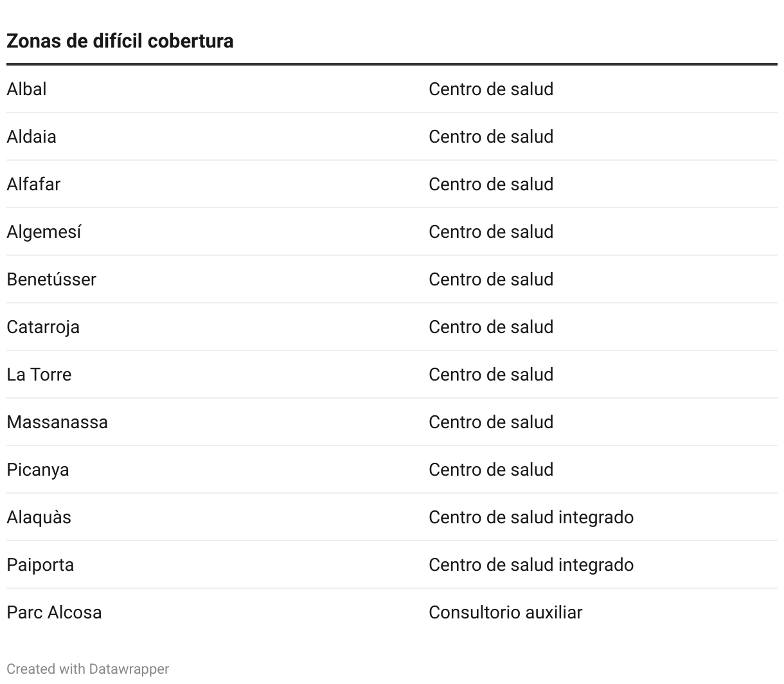Image resolution: width=784 pixels, height=684 pixels.
Task: Click Centro de salud beside Albal
Action: coord(491,89)
